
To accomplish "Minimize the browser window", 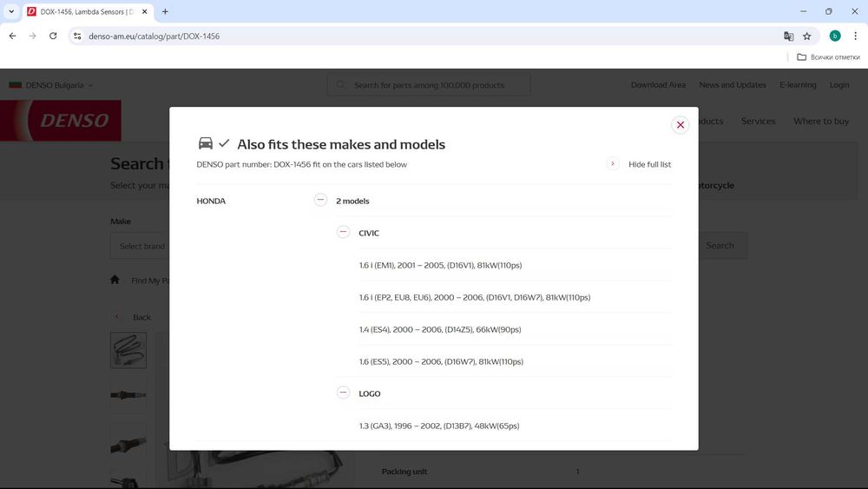I will click(803, 11).
